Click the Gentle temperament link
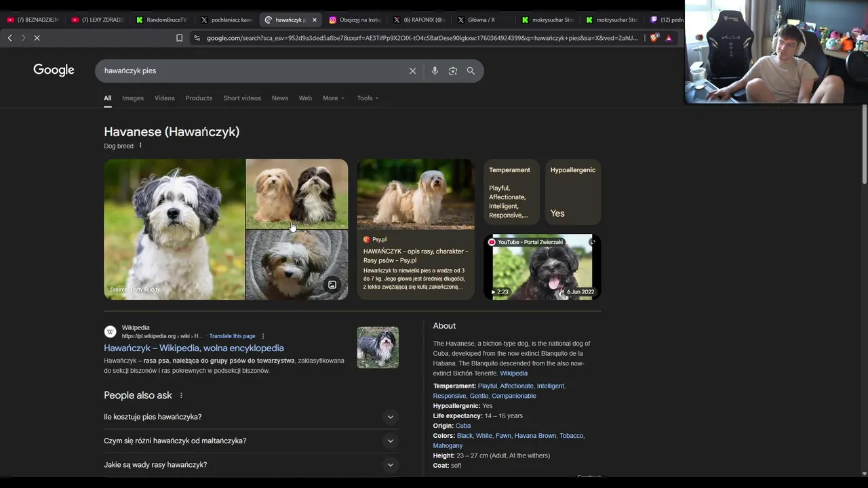Image resolution: width=868 pixels, height=488 pixels. 479,396
